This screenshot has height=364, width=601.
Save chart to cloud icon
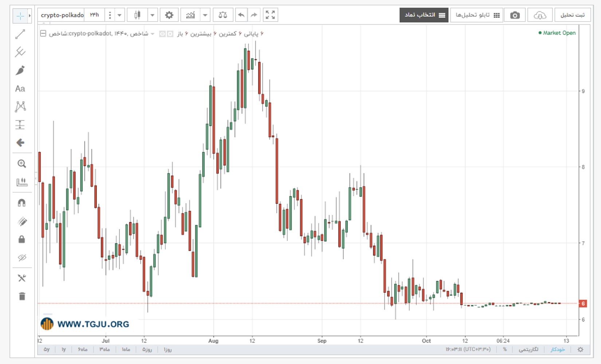(540, 15)
